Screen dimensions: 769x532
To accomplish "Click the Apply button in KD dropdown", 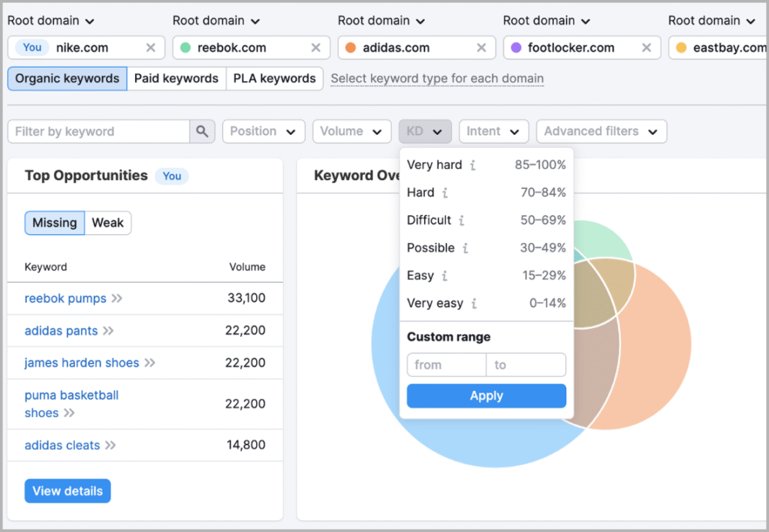I will (x=486, y=395).
